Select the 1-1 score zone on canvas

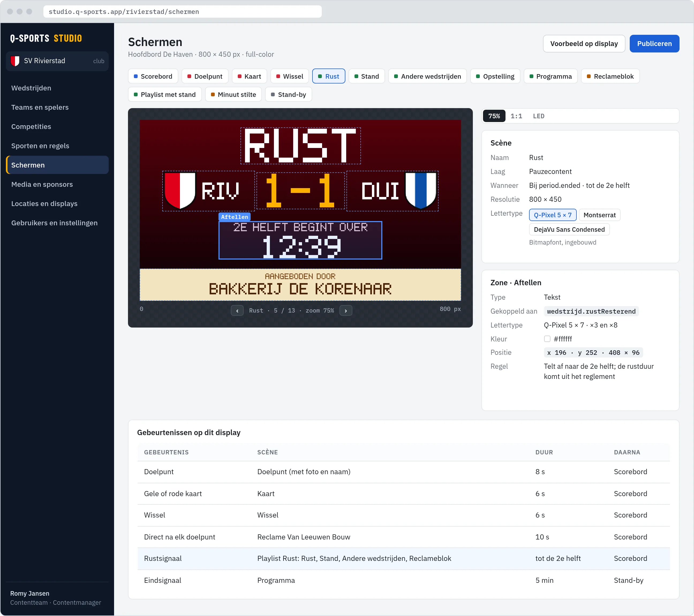tap(300, 191)
